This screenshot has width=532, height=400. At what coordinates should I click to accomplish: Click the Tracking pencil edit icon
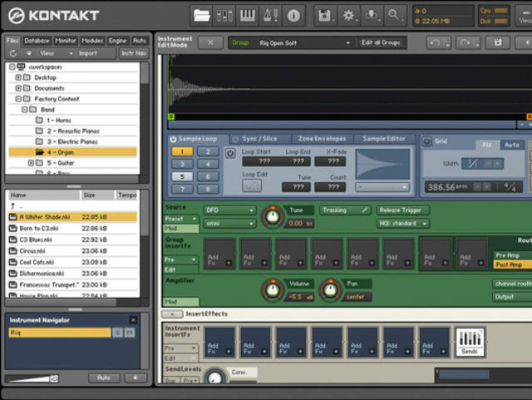(x=365, y=210)
